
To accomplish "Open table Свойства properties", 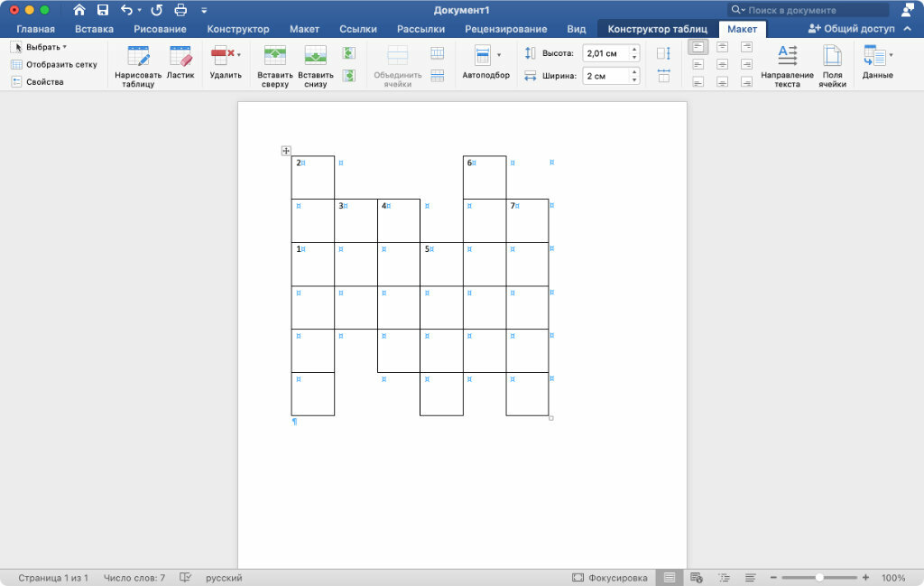I will (37, 82).
